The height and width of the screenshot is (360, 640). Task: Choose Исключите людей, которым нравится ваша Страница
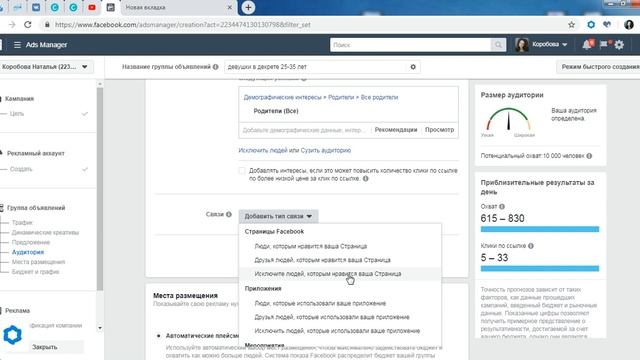328,274
